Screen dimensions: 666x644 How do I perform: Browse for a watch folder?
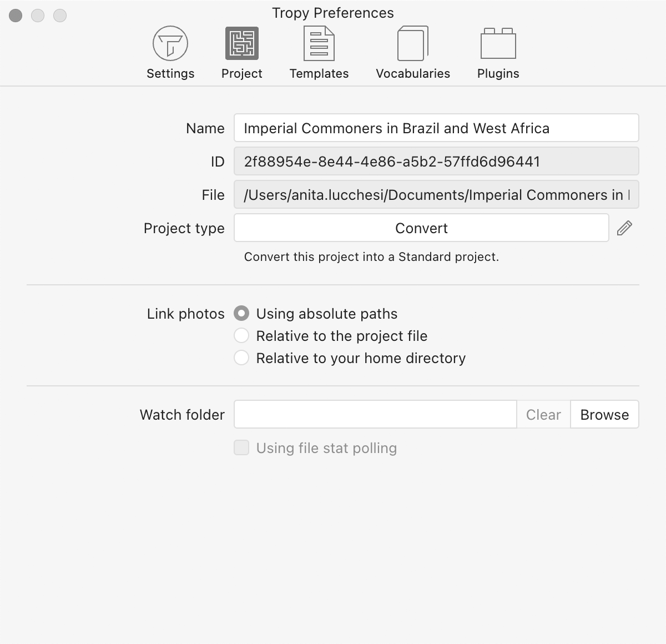pos(604,414)
